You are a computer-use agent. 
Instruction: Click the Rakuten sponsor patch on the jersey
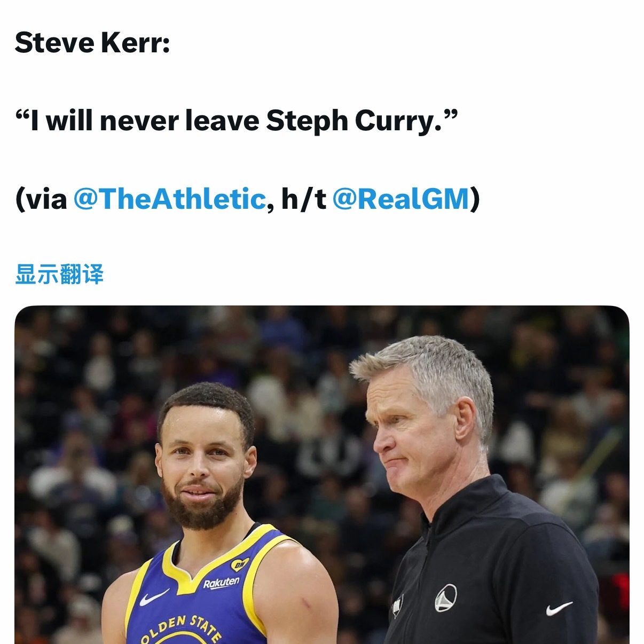point(221,583)
